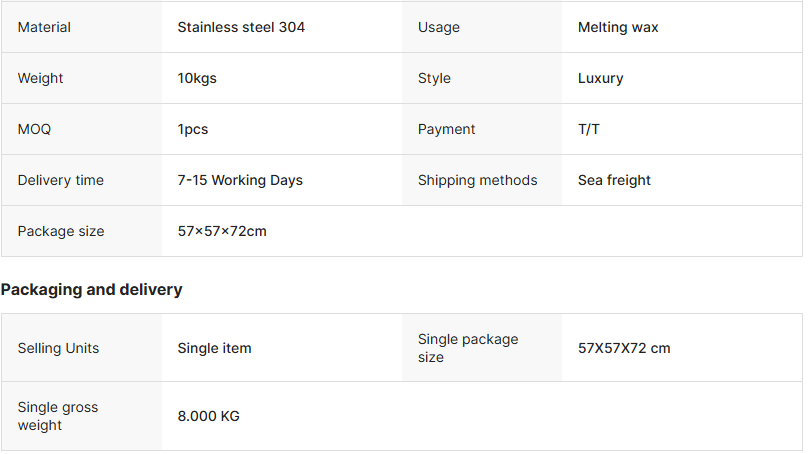This screenshot has height=454, width=808.
Task: Click the Packaging and delivery heading
Action: pyautogui.click(x=91, y=289)
